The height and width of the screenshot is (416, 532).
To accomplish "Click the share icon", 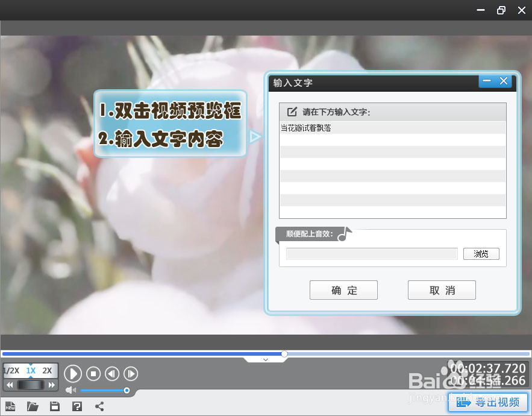I will [99, 406].
